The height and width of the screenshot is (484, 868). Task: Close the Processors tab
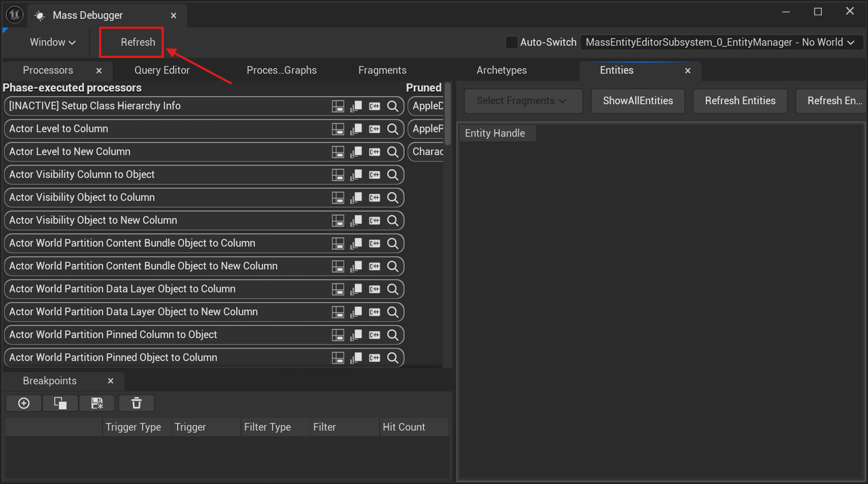99,71
